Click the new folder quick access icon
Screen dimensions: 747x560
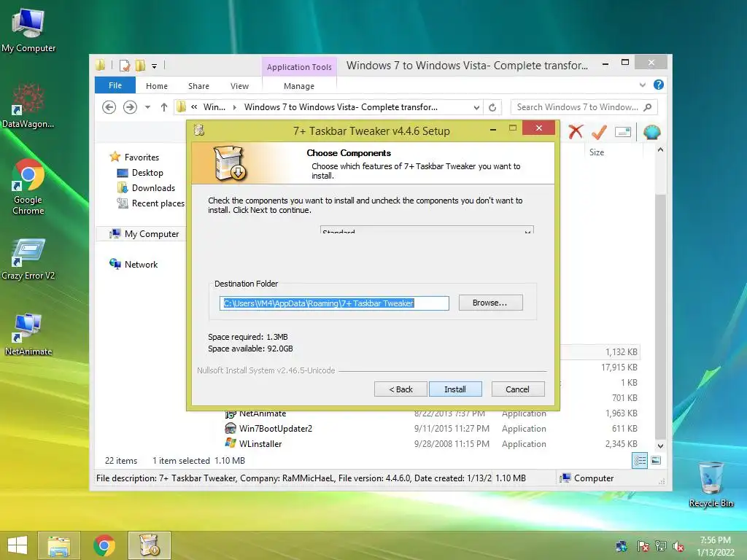(141, 66)
